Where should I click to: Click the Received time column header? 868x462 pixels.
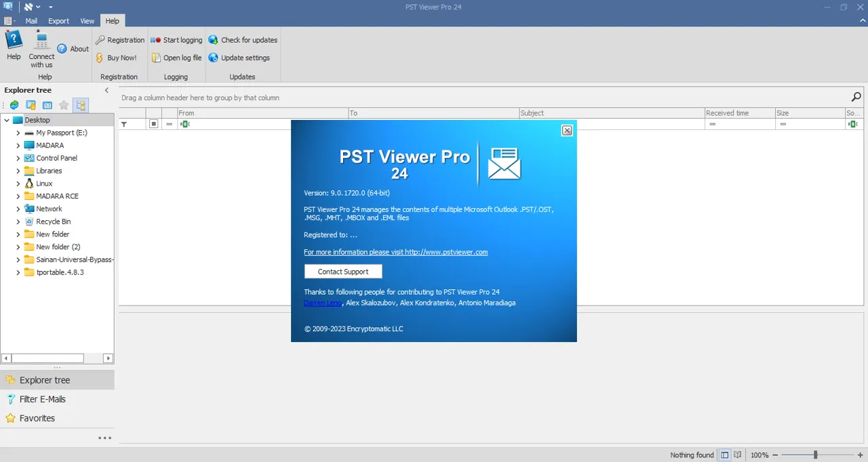click(x=740, y=113)
